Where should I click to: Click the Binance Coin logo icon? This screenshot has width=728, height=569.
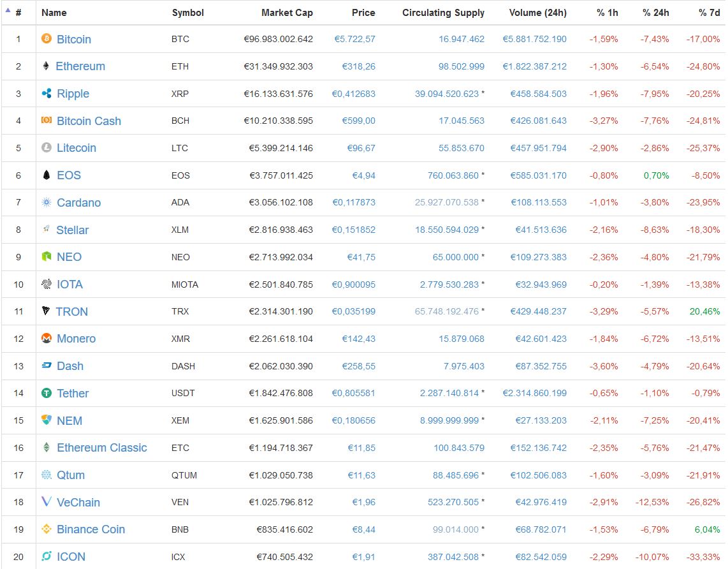click(47, 529)
